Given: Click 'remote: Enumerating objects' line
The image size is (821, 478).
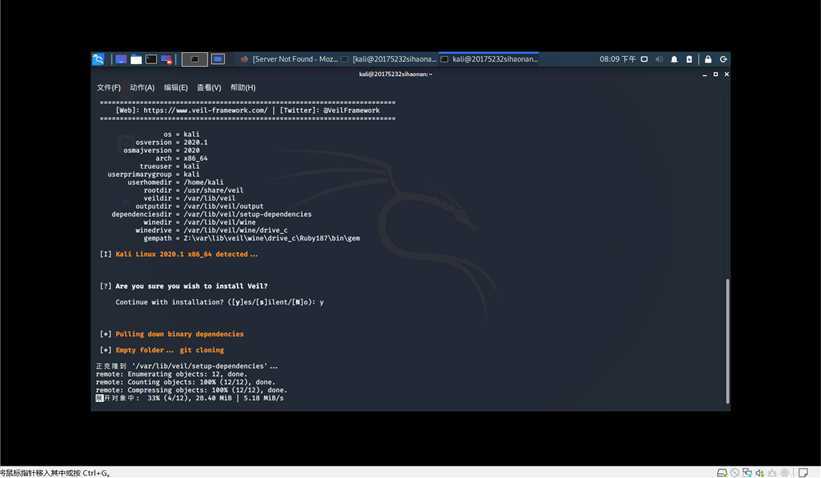Looking at the screenshot, I should 171,374.
